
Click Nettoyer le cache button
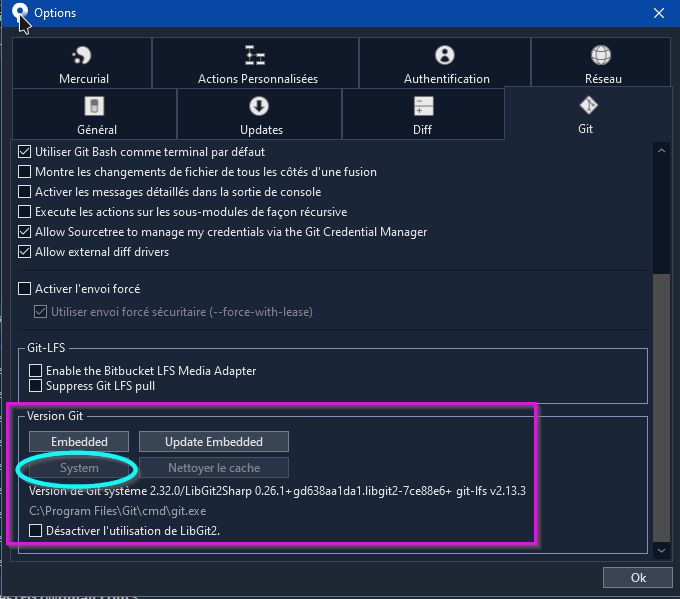click(x=214, y=468)
